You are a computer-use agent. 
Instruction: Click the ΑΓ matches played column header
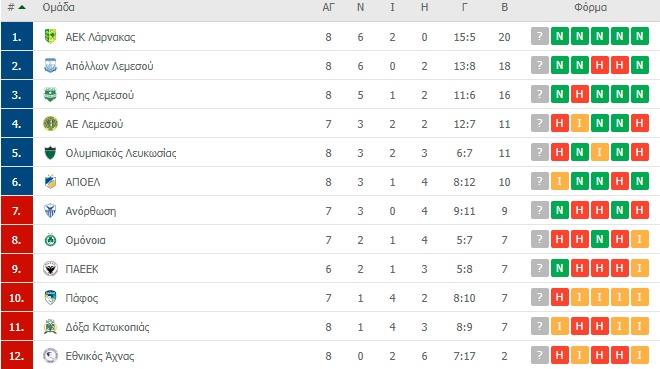(x=328, y=7)
